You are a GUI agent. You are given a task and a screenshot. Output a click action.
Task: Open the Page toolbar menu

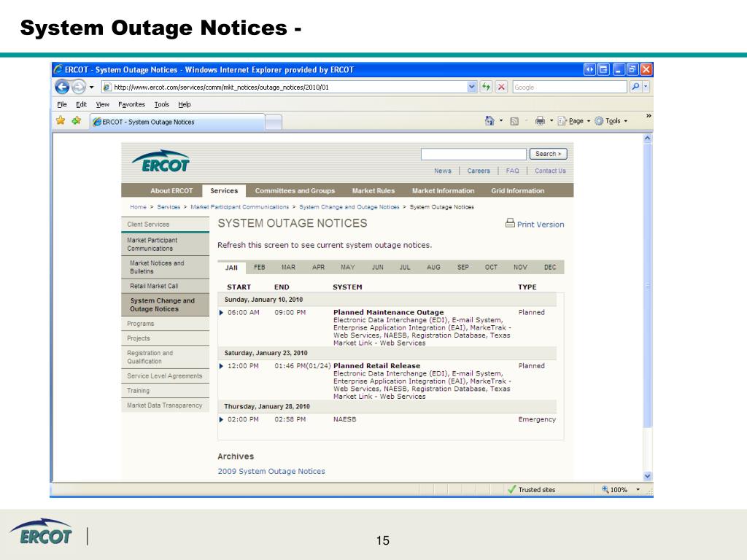coord(574,121)
